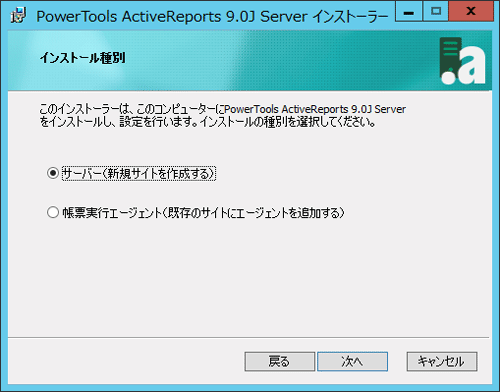Cancel the installer with the キャンセル button

point(442,361)
